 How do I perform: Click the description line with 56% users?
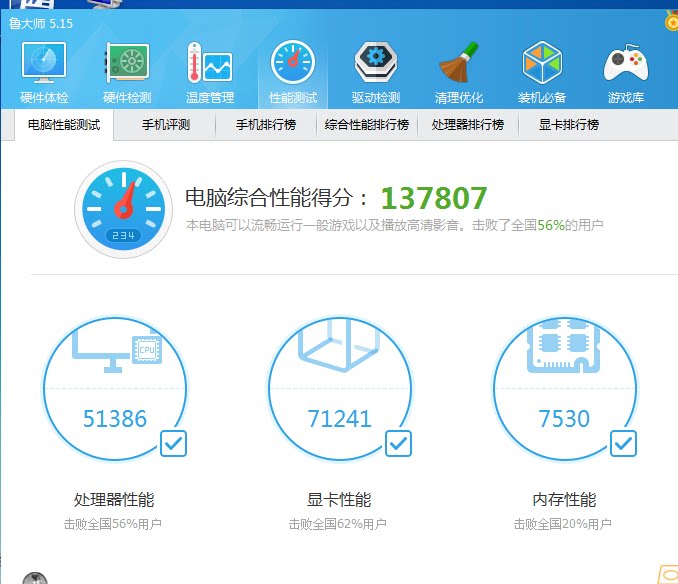394,225
